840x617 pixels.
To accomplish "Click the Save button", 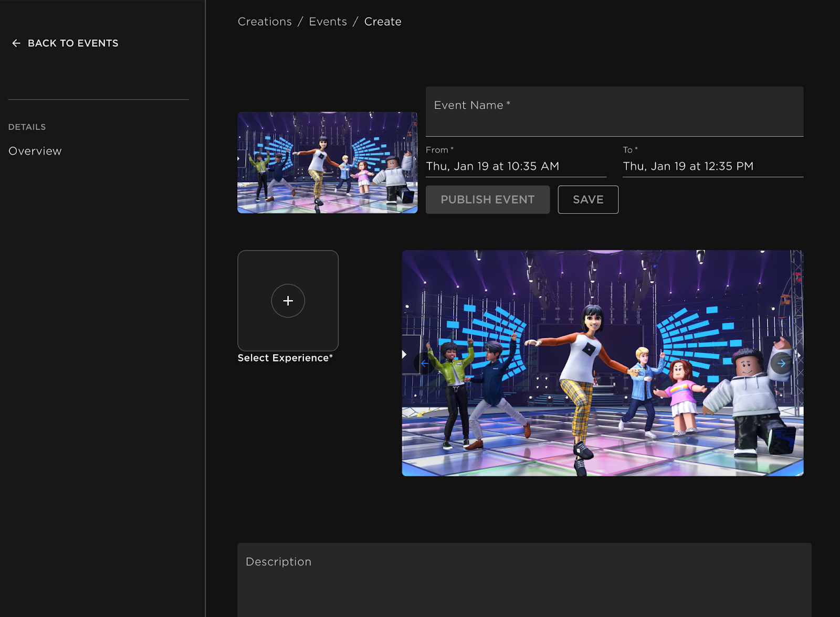I will [587, 199].
